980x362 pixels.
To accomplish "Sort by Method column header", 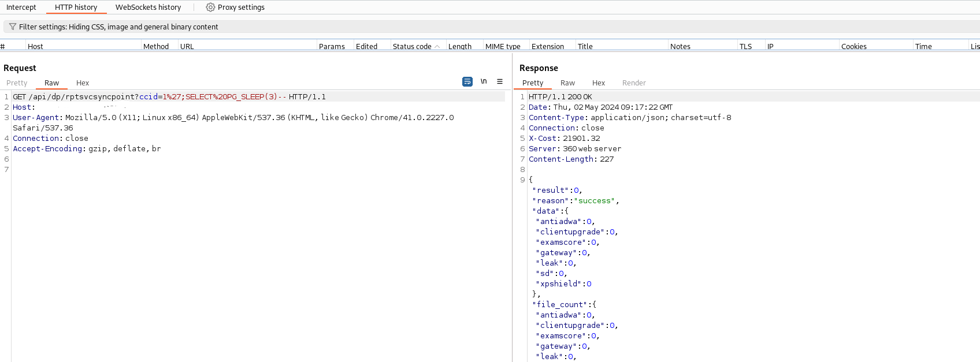I will click(156, 46).
